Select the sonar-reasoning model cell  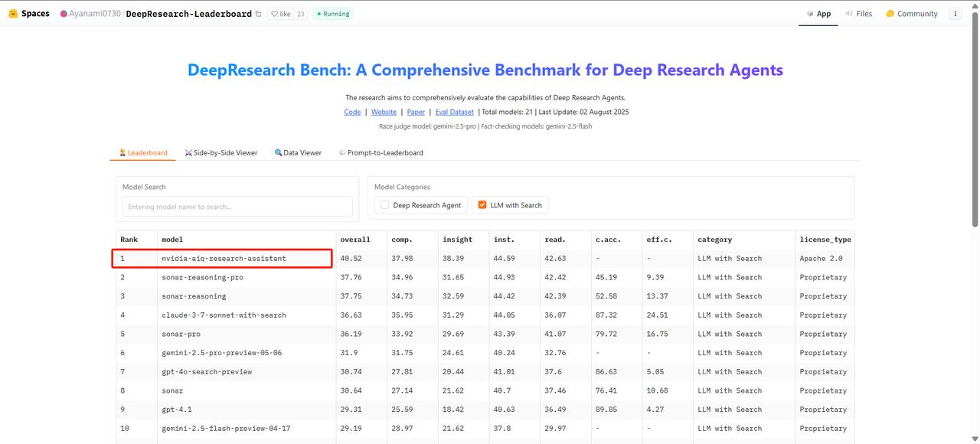(x=247, y=296)
